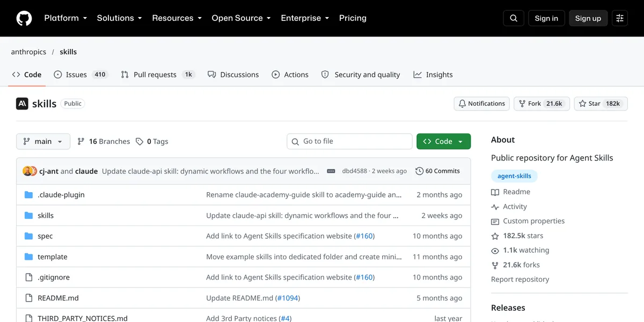Image resolution: width=644 pixels, height=322 pixels.
Task: Click the book icon beside Readme
Action: (x=495, y=192)
